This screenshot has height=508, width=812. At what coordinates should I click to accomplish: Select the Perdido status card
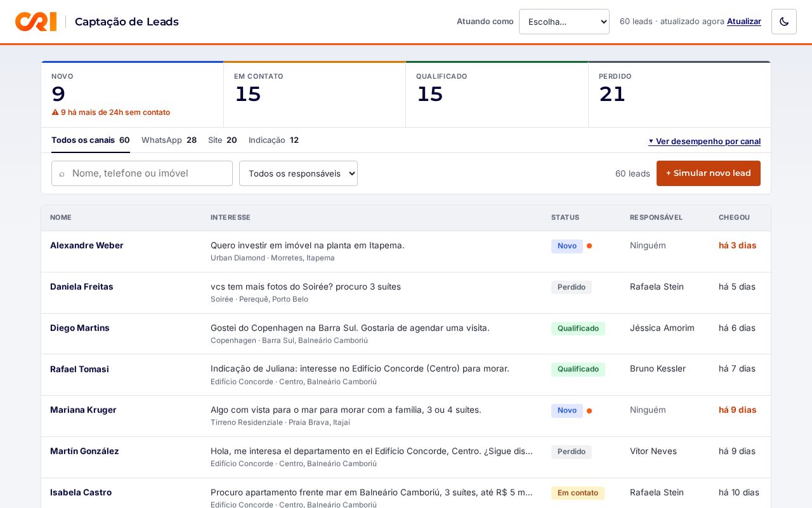[679, 94]
